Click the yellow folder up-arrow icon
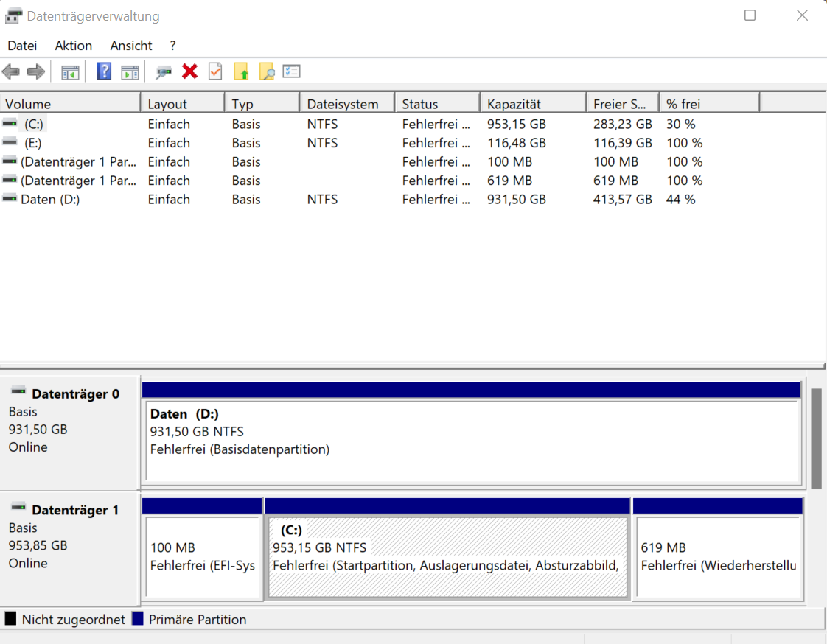 click(x=241, y=71)
